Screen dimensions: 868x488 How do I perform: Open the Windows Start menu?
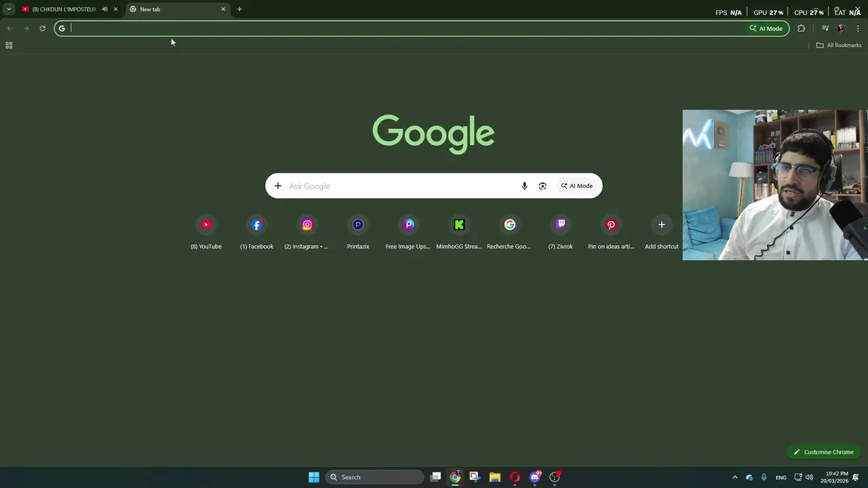coord(314,477)
